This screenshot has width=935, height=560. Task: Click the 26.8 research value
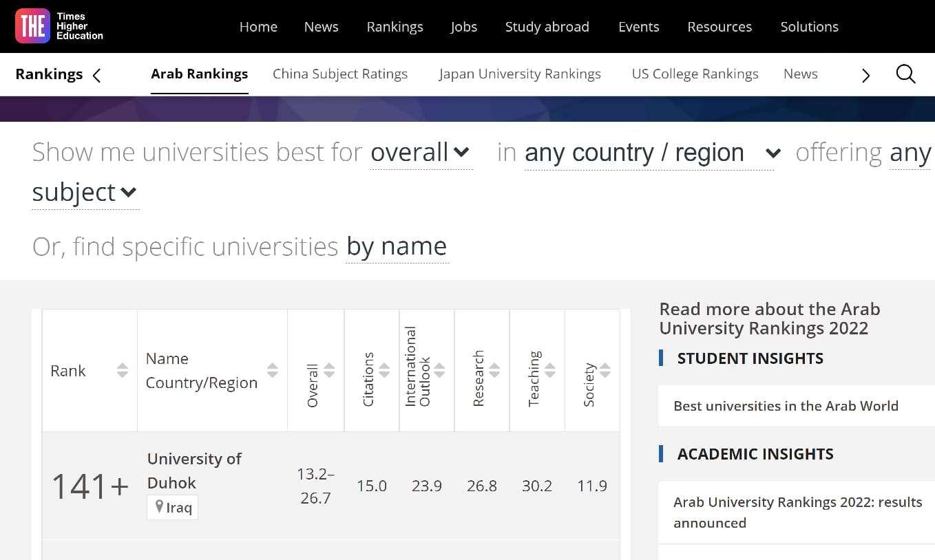482,486
